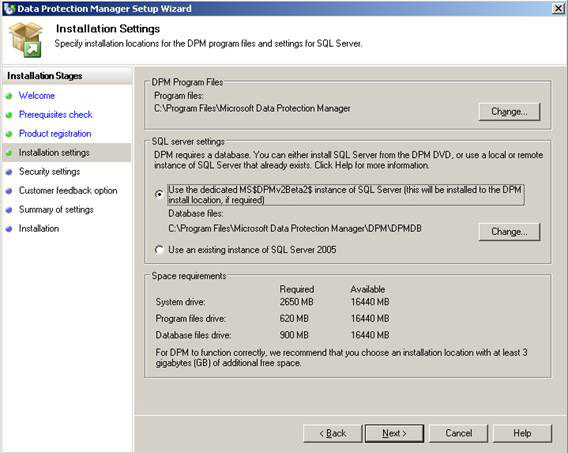Select Summary of settings stage
The height and width of the screenshot is (453, 568).
click(x=56, y=210)
